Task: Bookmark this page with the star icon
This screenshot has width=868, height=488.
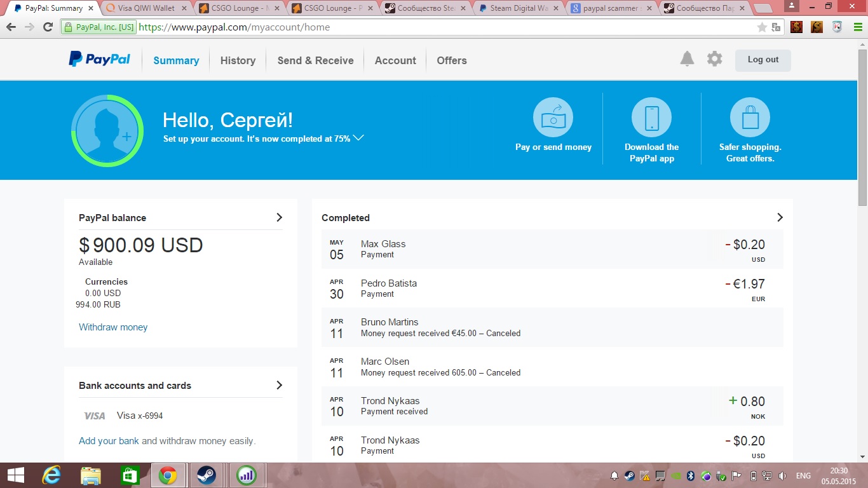Action: (762, 27)
